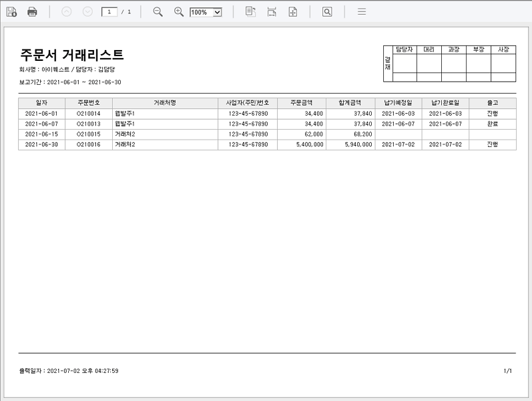The image size is (532, 401).
Task: Click the 회사명 company info line
Action: 67,70
